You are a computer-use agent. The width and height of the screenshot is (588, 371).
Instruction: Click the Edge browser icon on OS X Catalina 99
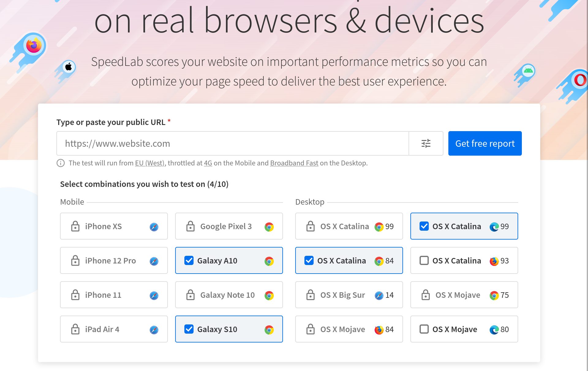click(x=494, y=226)
